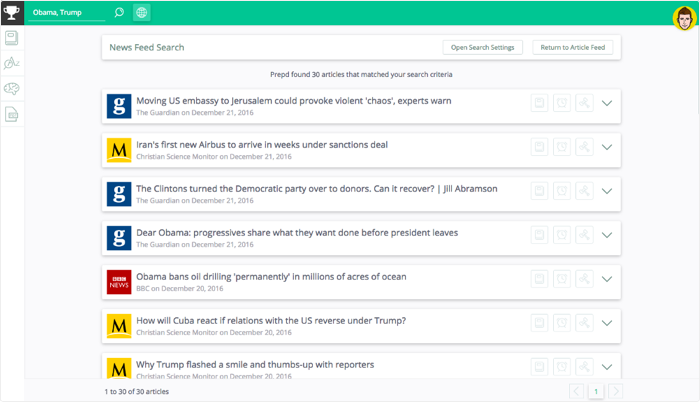Set alarm clock reminder on Jerusalem embassy article
This screenshot has height=402, width=700.
click(562, 103)
